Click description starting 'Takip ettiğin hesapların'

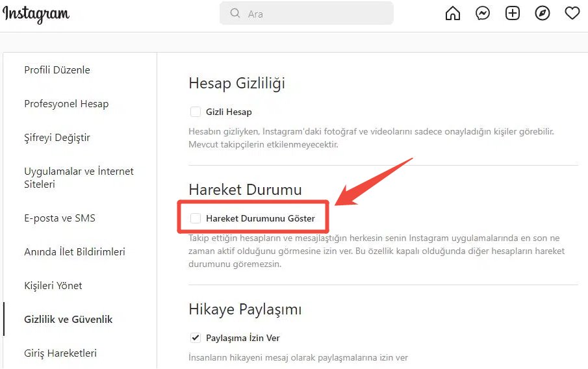376,251
